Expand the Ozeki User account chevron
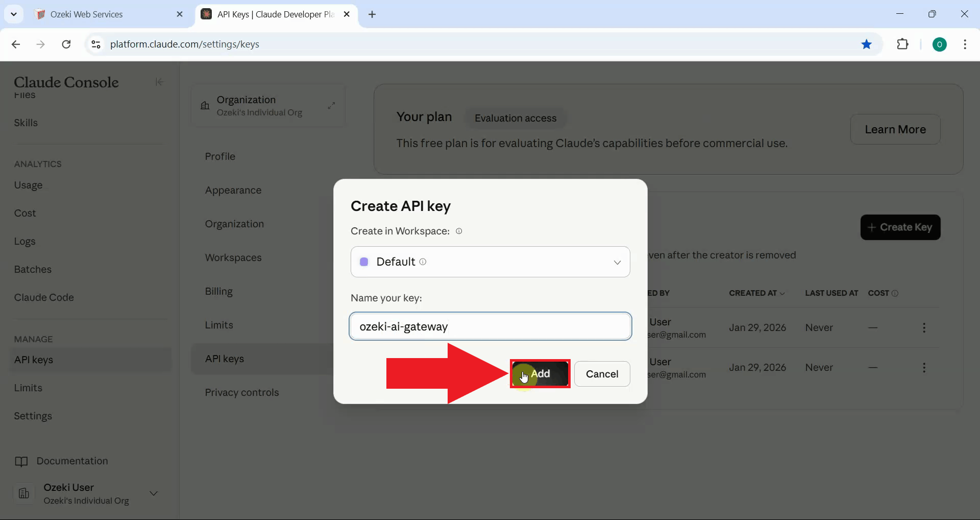This screenshot has width=980, height=520. coord(154,494)
